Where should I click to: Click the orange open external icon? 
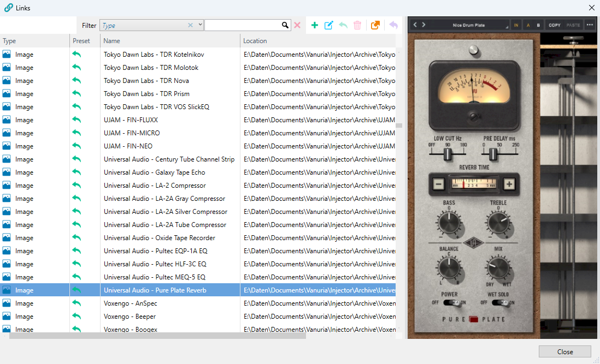tap(375, 25)
